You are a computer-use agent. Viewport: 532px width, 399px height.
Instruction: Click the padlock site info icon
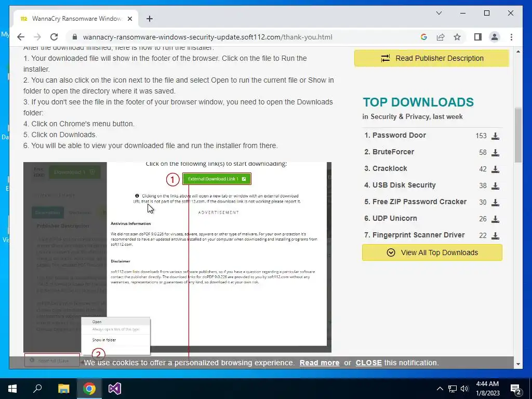click(x=75, y=37)
